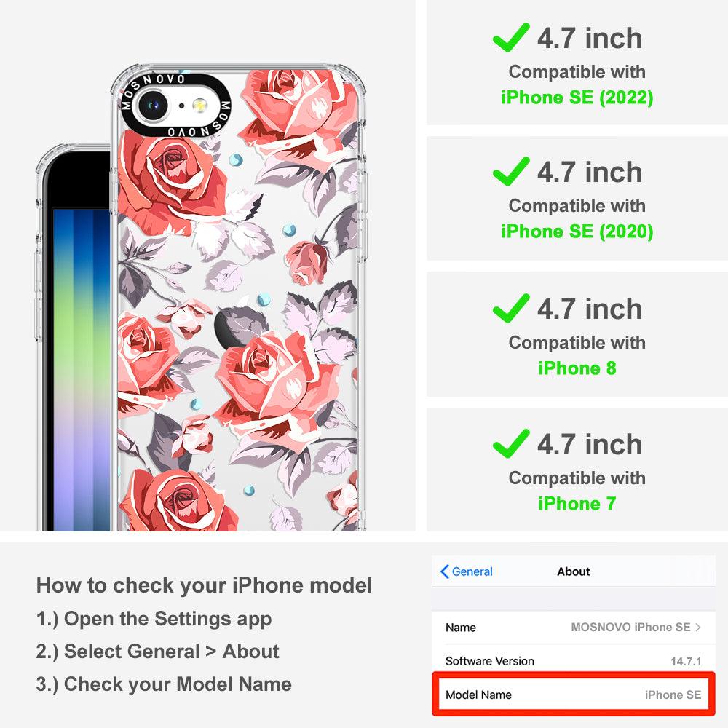Open the Name row in About
The image size is (728, 728).
(x=574, y=628)
